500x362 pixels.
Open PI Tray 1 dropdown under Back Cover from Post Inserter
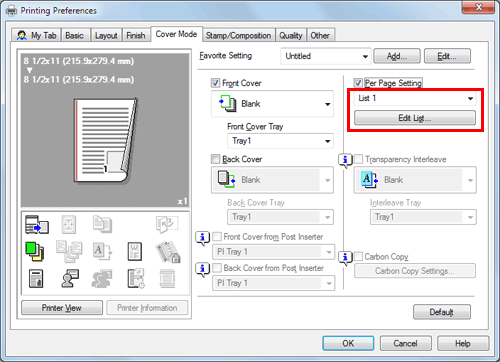[x=274, y=283]
